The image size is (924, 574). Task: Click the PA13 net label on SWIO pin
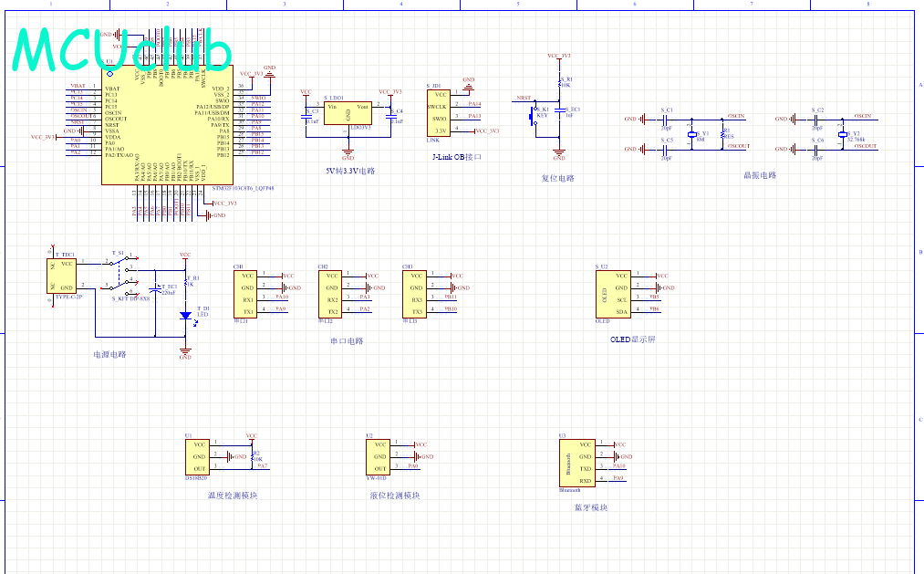[x=474, y=116]
